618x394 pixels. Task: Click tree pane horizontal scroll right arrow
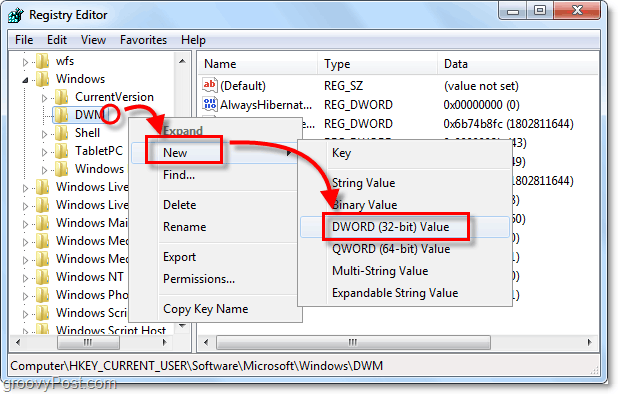tap(165, 343)
